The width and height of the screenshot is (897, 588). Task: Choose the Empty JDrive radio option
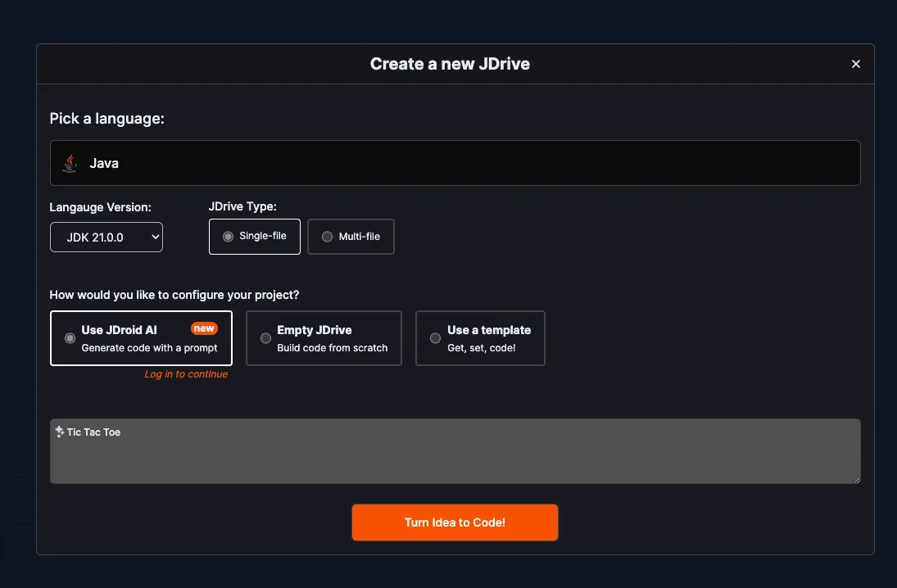[x=265, y=338]
